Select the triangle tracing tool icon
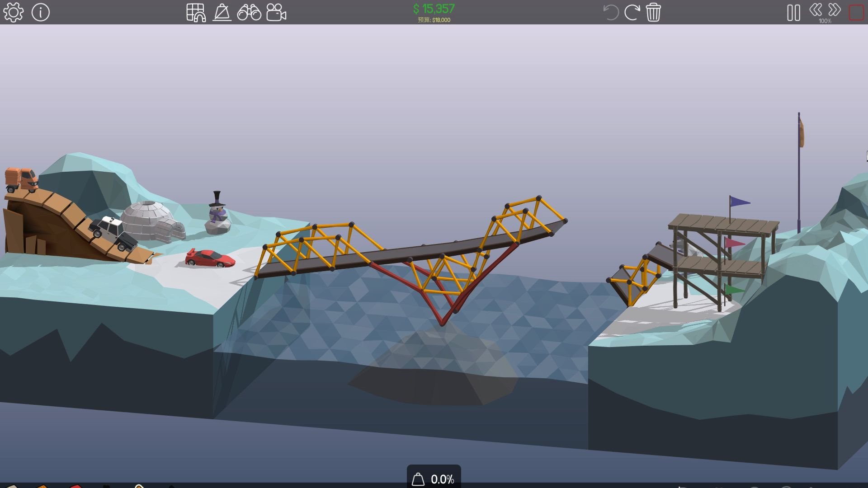 click(x=222, y=12)
